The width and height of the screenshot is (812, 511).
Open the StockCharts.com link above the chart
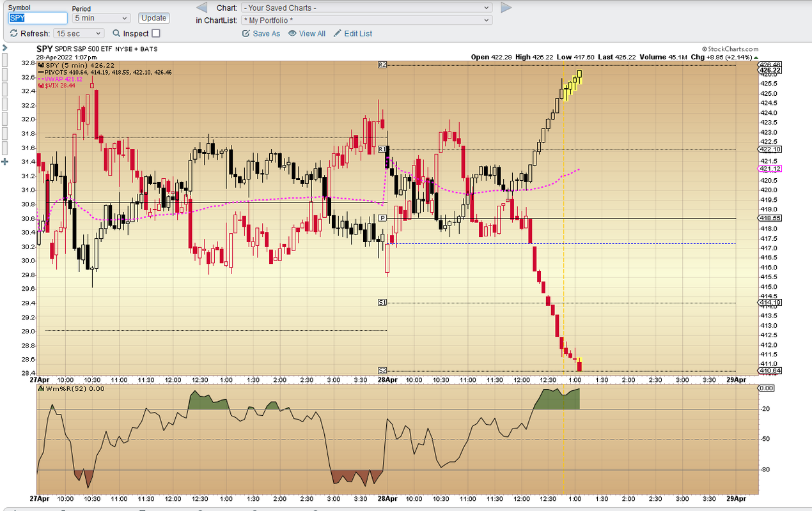click(730, 49)
